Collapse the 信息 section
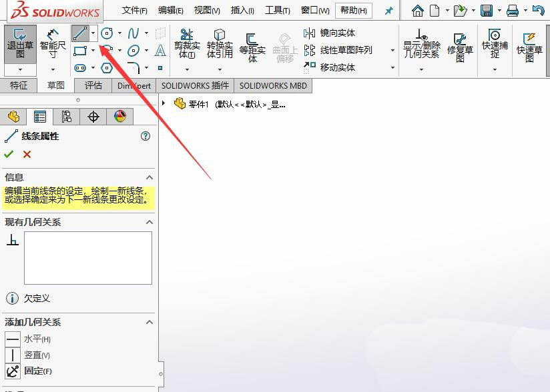 [x=150, y=177]
